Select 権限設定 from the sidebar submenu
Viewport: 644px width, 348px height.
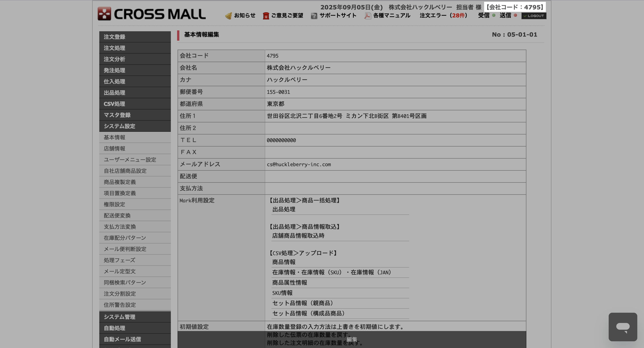tap(114, 204)
